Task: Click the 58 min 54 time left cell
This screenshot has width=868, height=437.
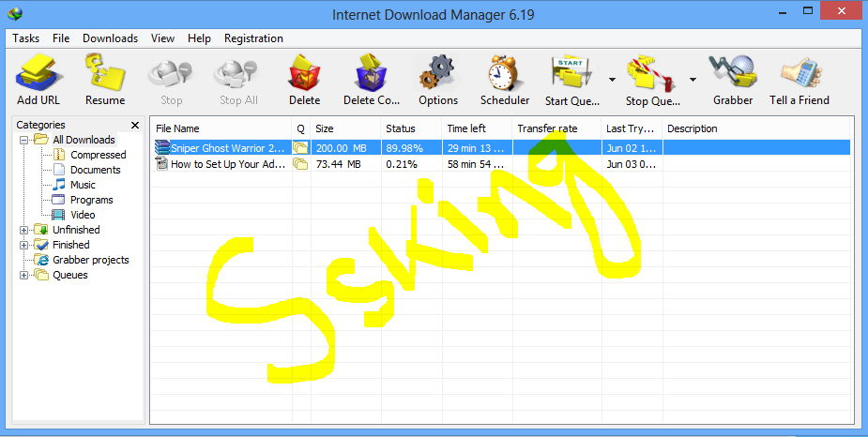Action: click(476, 164)
